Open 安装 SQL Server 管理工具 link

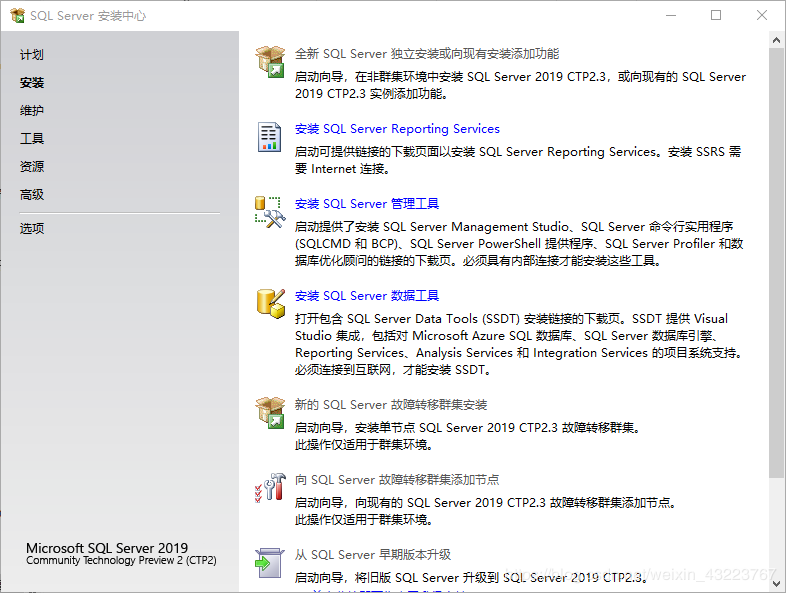(x=366, y=204)
